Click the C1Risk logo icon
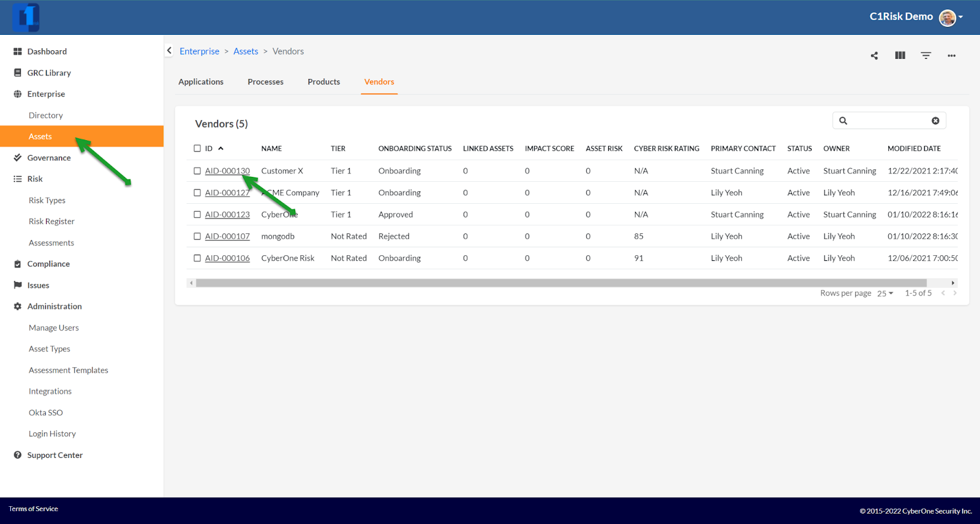Image resolution: width=980 pixels, height=524 pixels. [26, 17]
